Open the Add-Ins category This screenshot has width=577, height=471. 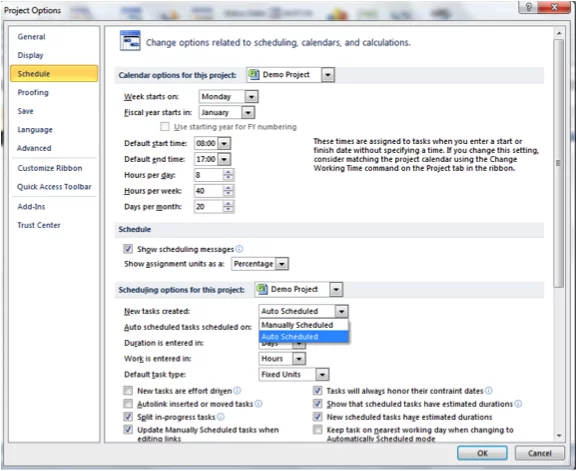pos(31,206)
